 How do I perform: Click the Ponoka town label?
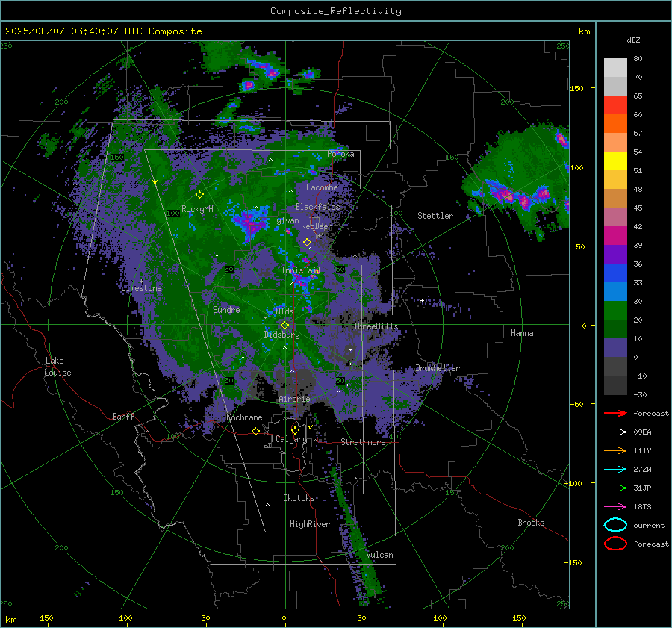[340, 154]
